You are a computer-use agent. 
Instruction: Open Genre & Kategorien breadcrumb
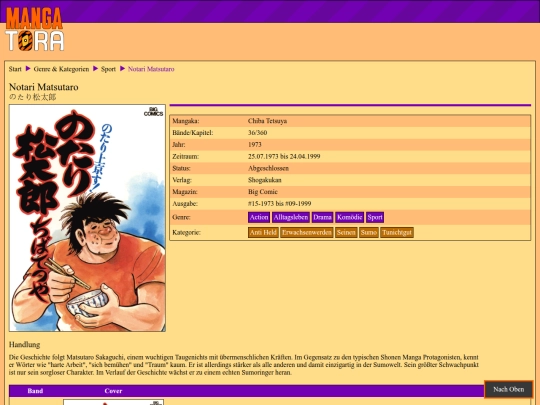(61, 69)
